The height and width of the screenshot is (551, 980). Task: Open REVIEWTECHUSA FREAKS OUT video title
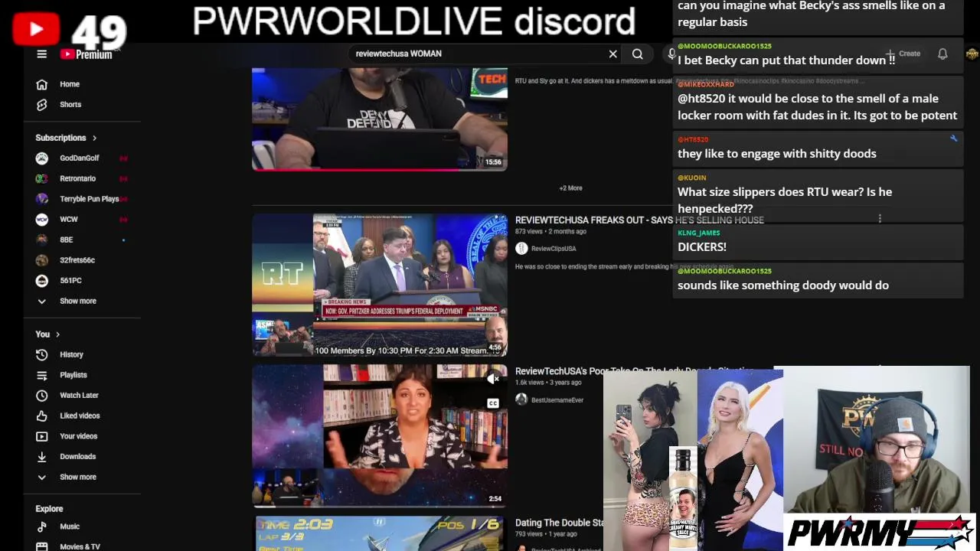point(639,220)
